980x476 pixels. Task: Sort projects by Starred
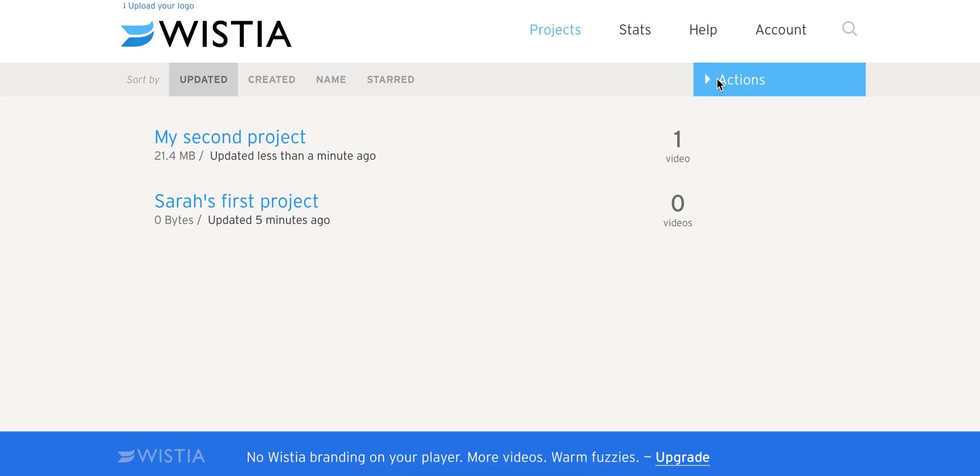pos(390,80)
